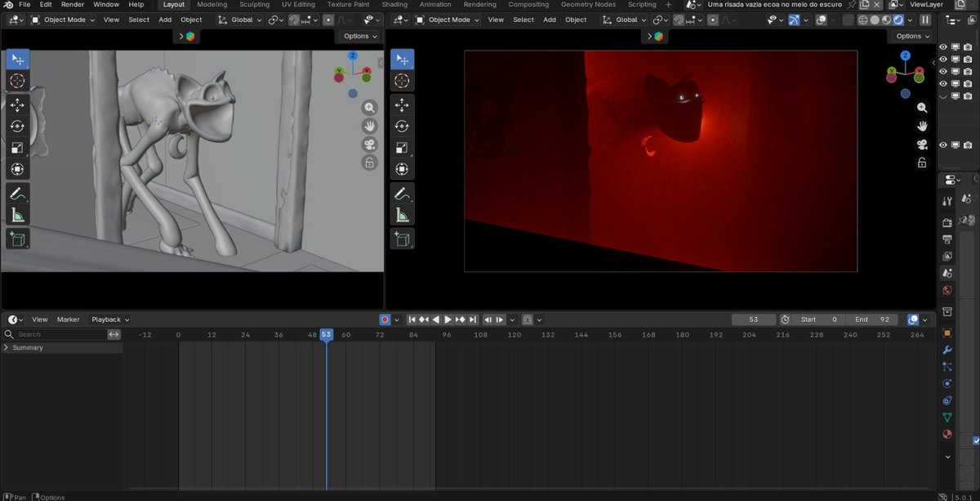Open the Render menu
Image resolution: width=980 pixels, height=501 pixels.
coord(73,5)
